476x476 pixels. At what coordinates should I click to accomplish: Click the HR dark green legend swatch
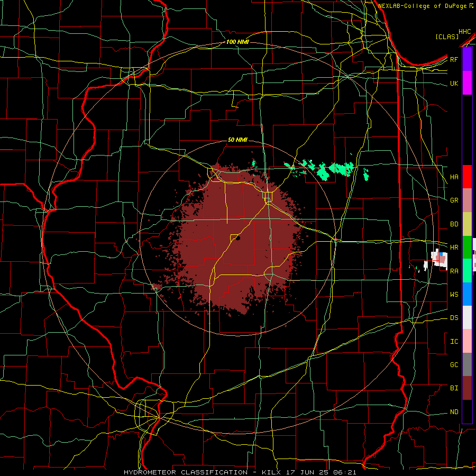[x=467, y=247]
